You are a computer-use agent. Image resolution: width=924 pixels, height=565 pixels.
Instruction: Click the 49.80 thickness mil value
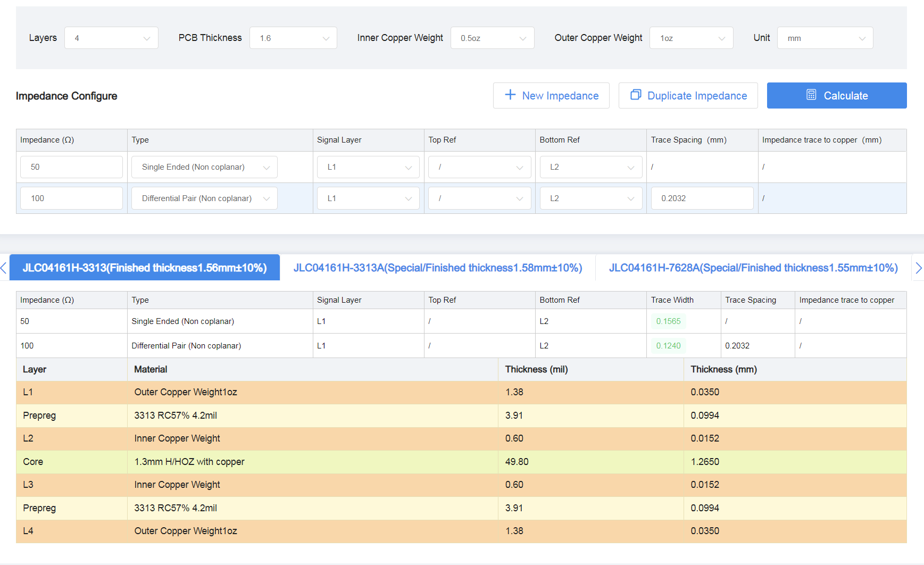pos(517,462)
